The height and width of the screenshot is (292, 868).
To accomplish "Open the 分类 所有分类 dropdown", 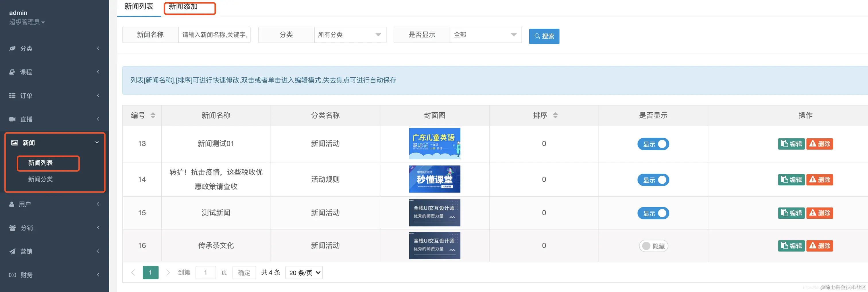I will click(x=350, y=35).
